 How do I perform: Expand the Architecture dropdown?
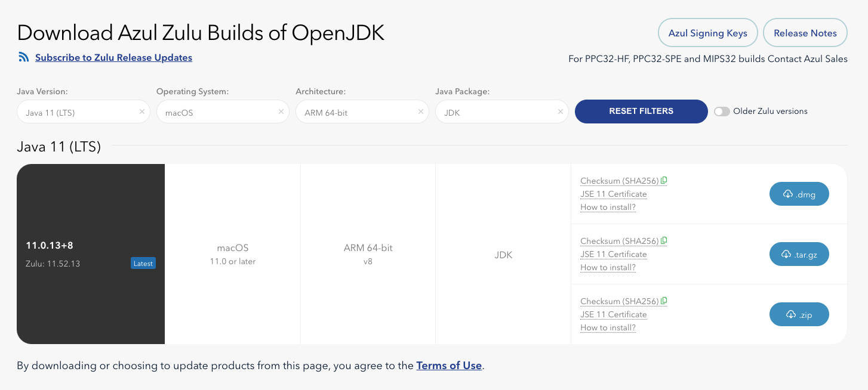click(x=355, y=112)
